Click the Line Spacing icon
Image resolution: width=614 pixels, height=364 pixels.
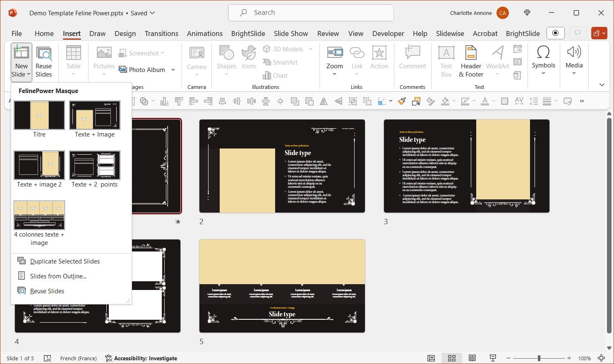pyautogui.click(x=533, y=101)
